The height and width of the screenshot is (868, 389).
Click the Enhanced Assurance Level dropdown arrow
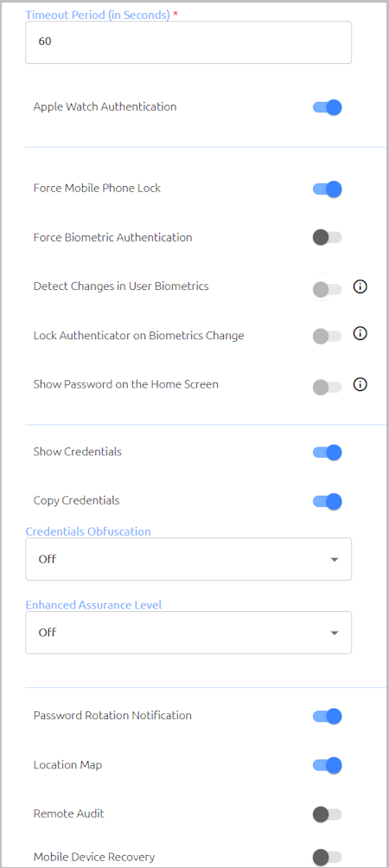[x=335, y=633]
